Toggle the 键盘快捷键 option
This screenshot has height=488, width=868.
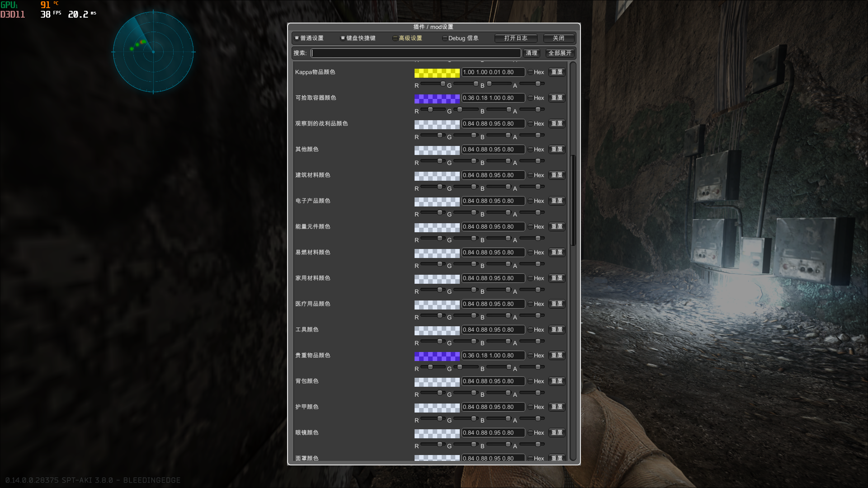tap(358, 38)
